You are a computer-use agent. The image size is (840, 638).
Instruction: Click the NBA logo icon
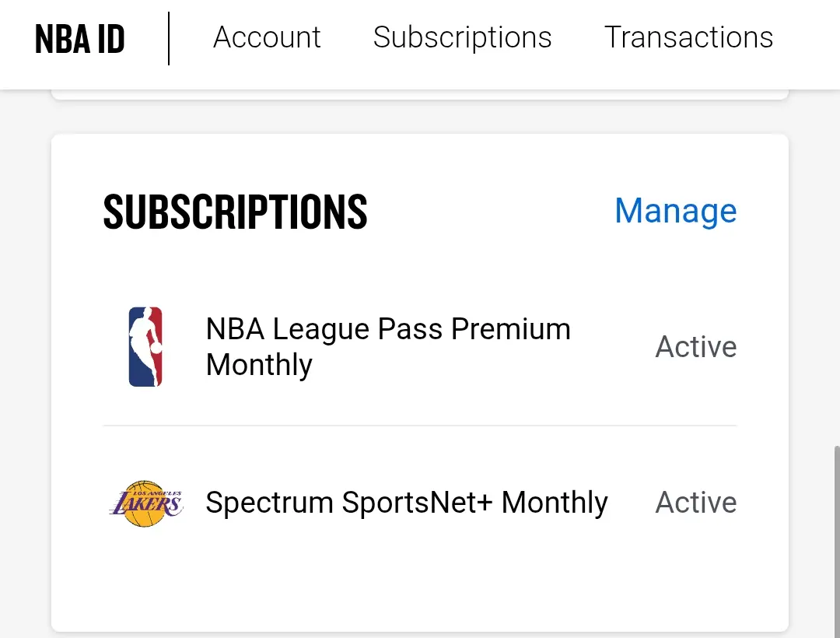(x=145, y=346)
